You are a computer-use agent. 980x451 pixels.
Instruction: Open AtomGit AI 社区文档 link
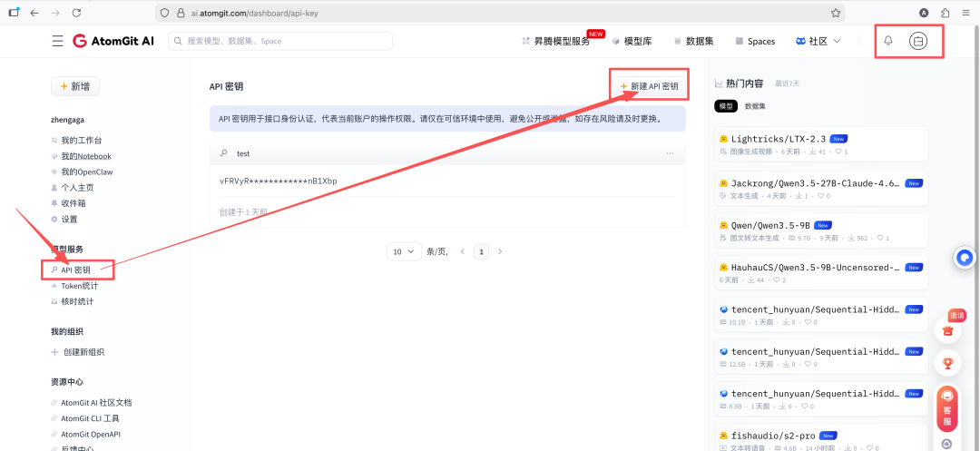pyautogui.click(x=92, y=403)
